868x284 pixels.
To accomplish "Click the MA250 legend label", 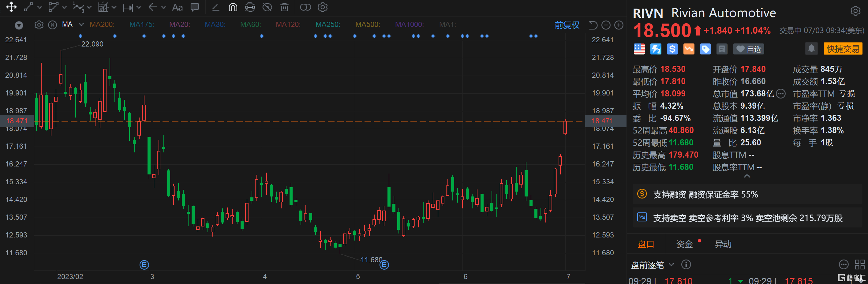I will (x=328, y=24).
